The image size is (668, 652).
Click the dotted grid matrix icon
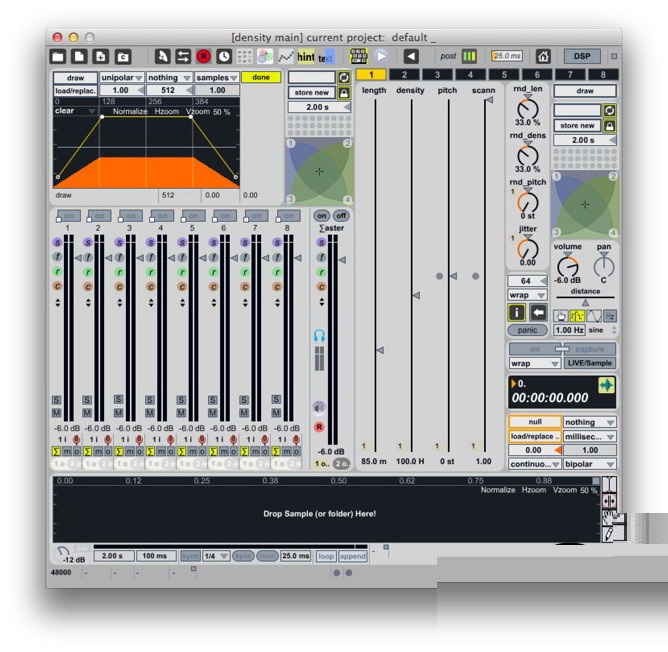pyautogui.click(x=245, y=56)
